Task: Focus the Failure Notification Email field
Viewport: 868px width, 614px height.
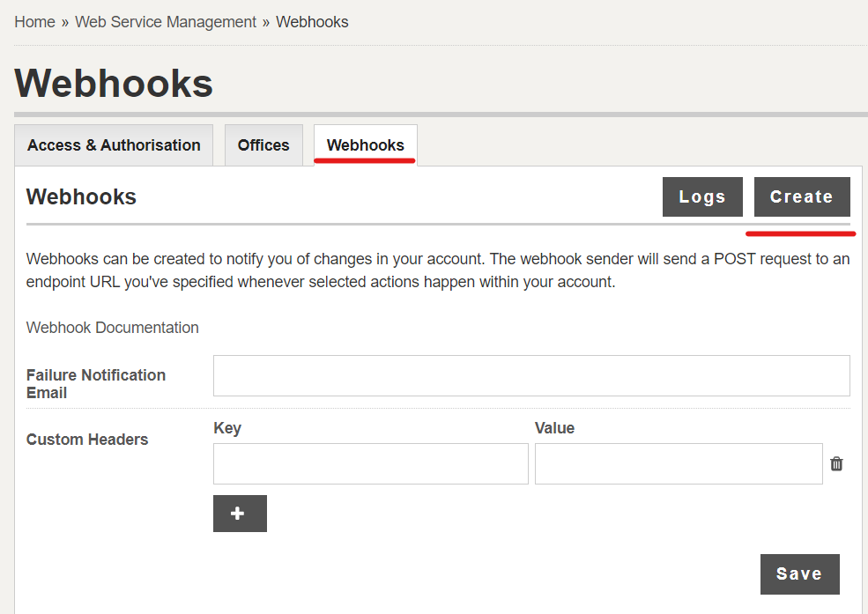Action: 531,375
